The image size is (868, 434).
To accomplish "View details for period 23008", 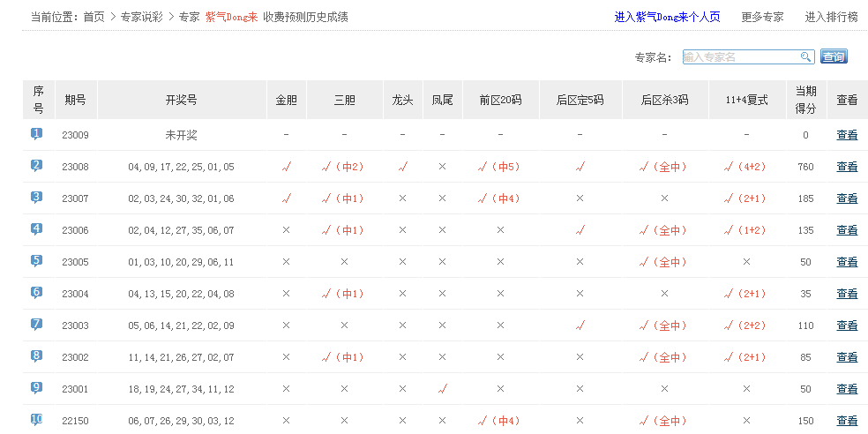I will pyautogui.click(x=847, y=167).
